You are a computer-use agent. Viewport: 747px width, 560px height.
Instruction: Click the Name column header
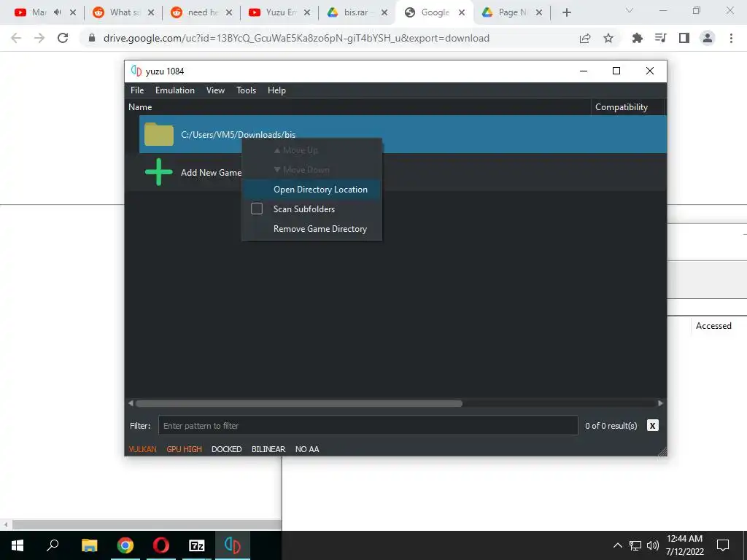(358, 106)
